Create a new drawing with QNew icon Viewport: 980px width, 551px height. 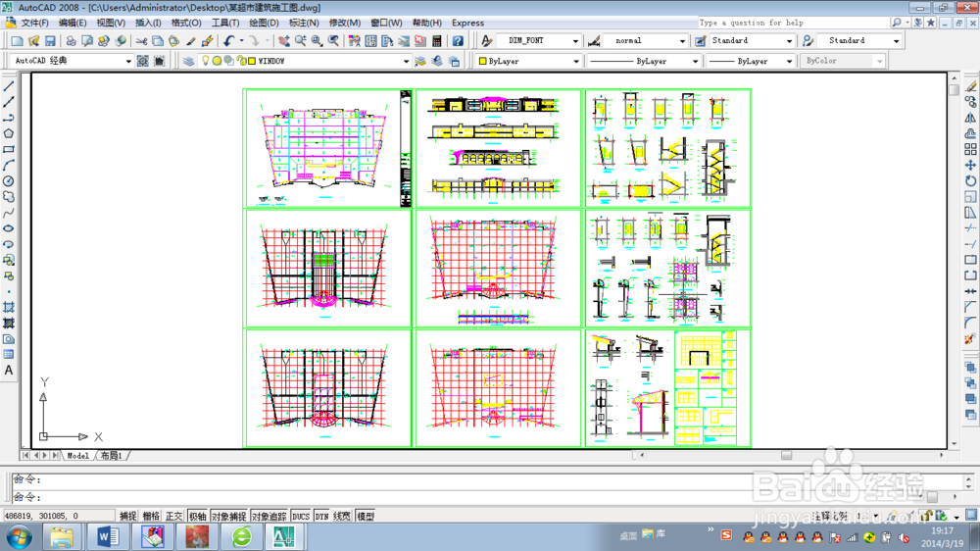pos(17,40)
